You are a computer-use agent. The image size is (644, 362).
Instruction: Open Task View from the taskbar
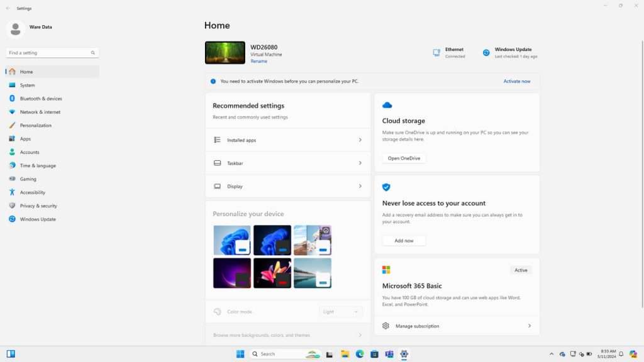click(x=330, y=354)
